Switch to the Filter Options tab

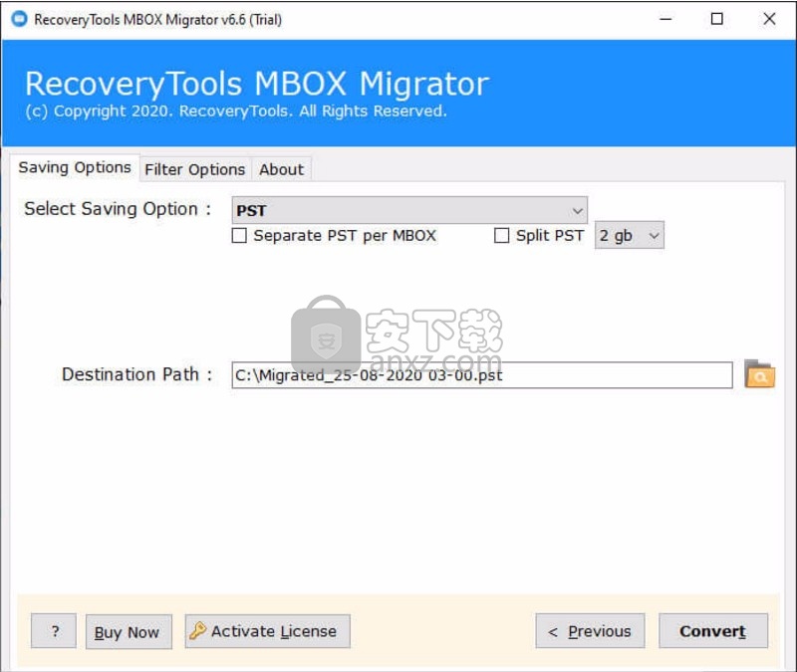[194, 169]
